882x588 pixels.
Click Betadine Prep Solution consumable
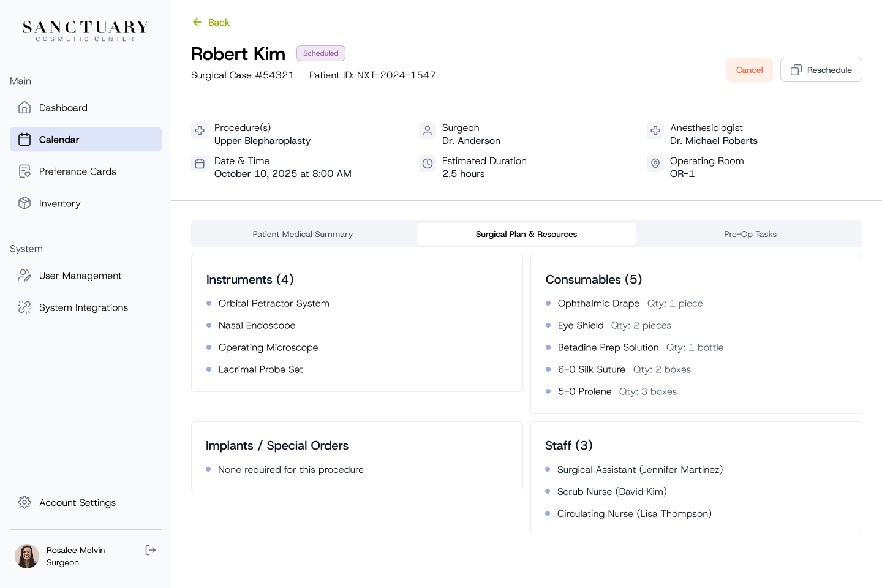point(608,347)
